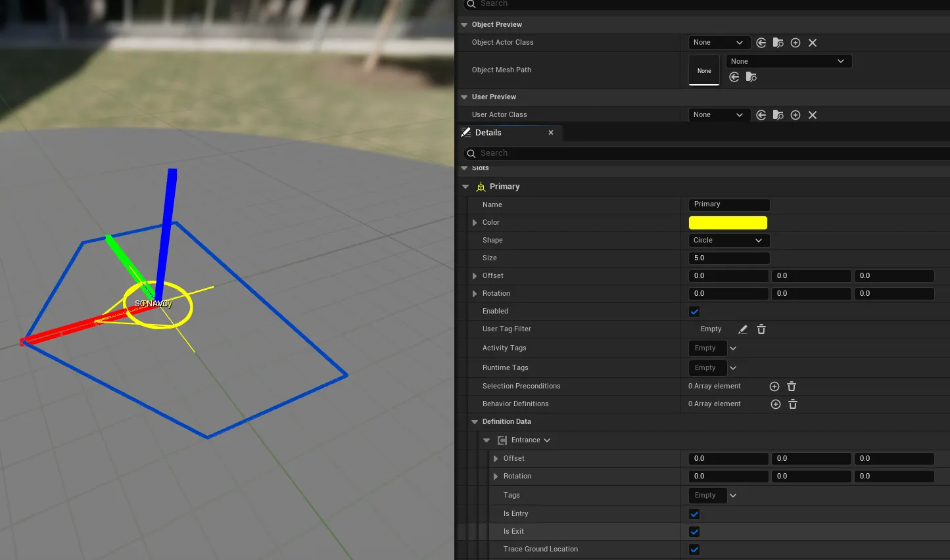Clear the User Actor Class value
950x560 pixels.
(813, 115)
